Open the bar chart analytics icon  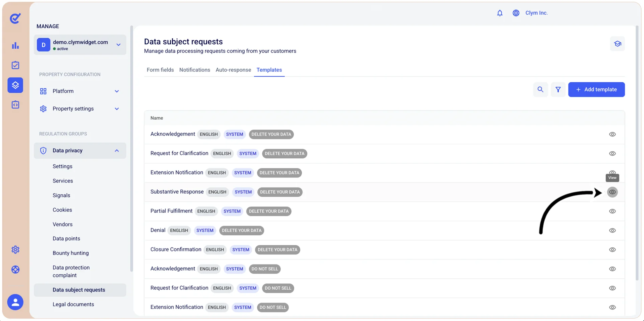(x=15, y=46)
